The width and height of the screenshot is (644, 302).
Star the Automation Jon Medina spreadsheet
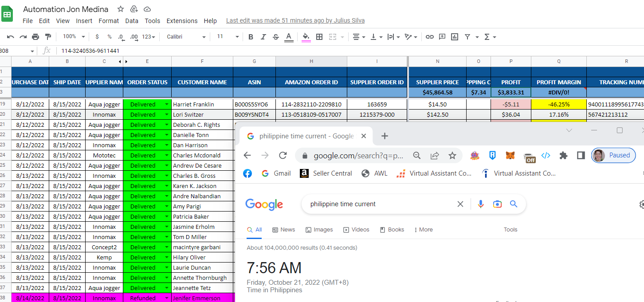pos(121,9)
